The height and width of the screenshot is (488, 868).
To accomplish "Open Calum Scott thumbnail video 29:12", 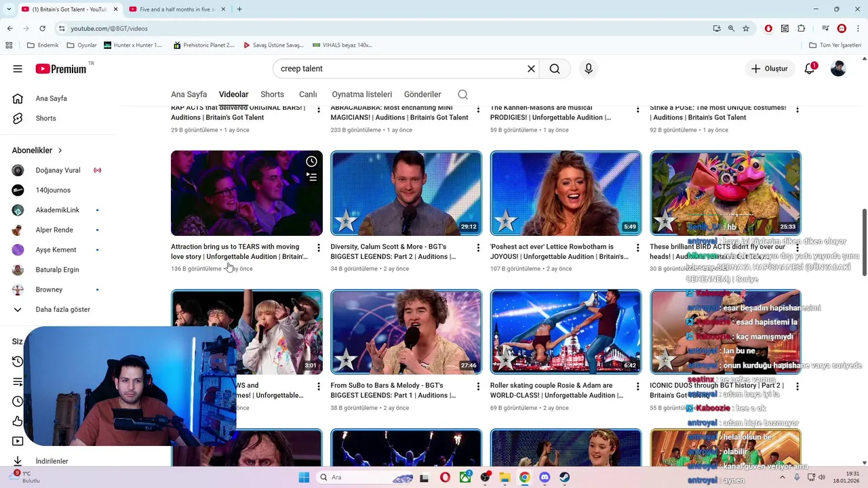I will point(406,193).
